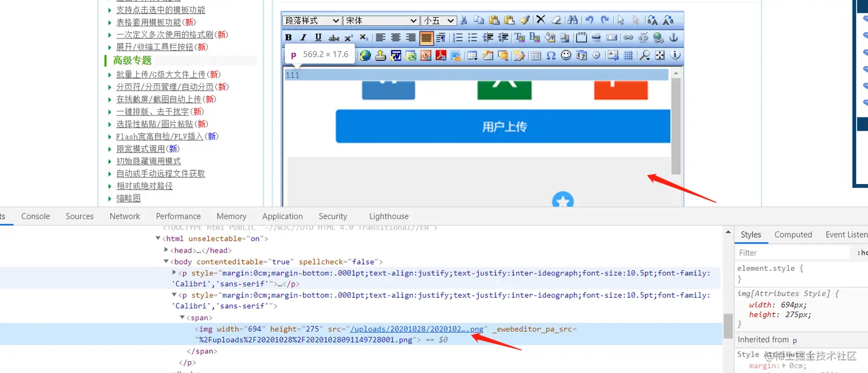Toggle Italic formatting
This screenshot has width=868, height=373.
tap(303, 37)
